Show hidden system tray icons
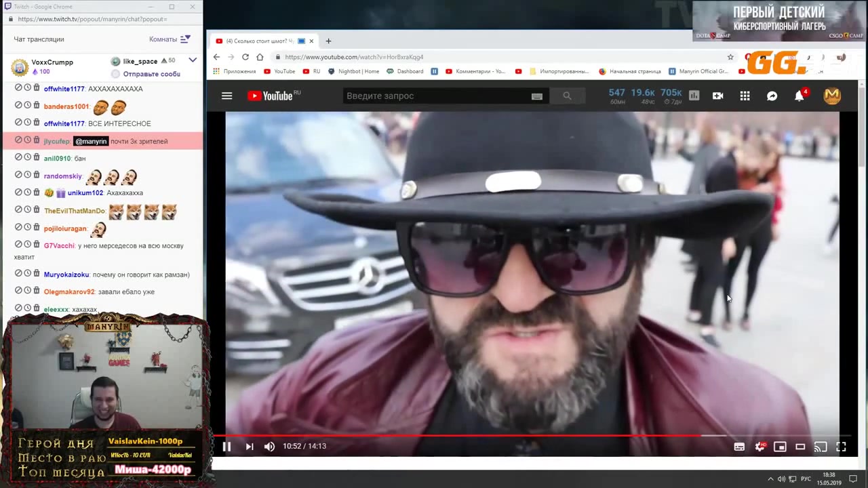 pyautogui.click(x=770, y=479)
